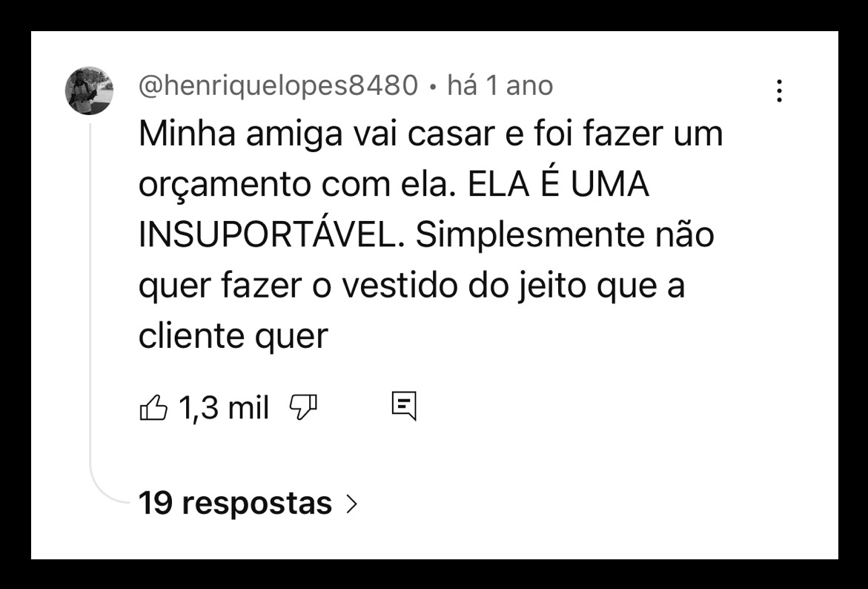Click the word "INSUPORTÁVEL" in the comment
Screen dimensions: 868x589
pyautogui.click(x=272, y=236)
